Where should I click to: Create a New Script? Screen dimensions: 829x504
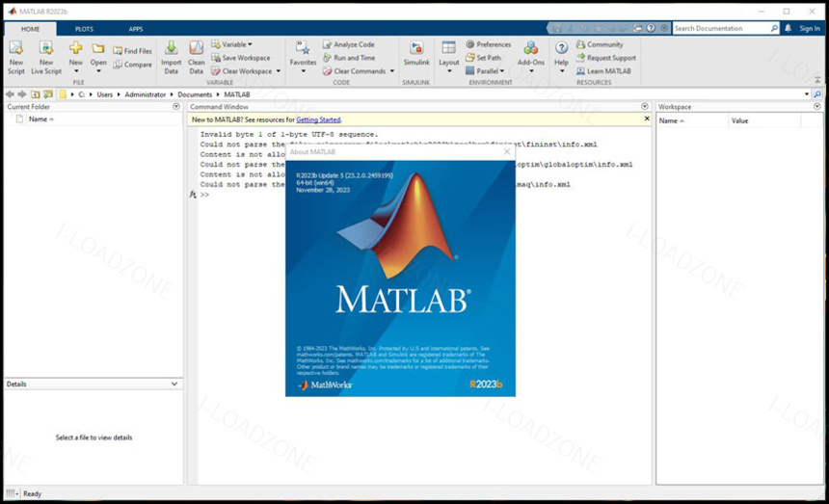15,58
